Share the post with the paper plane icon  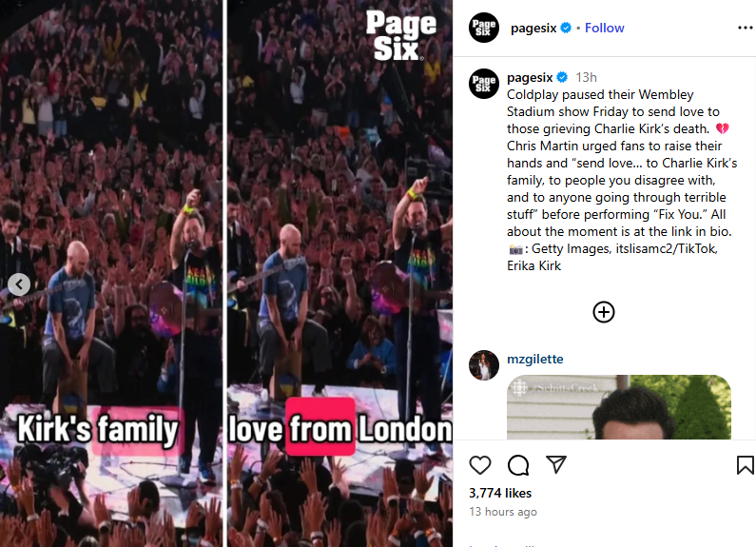pyautogui.click(x=556, y=464)
